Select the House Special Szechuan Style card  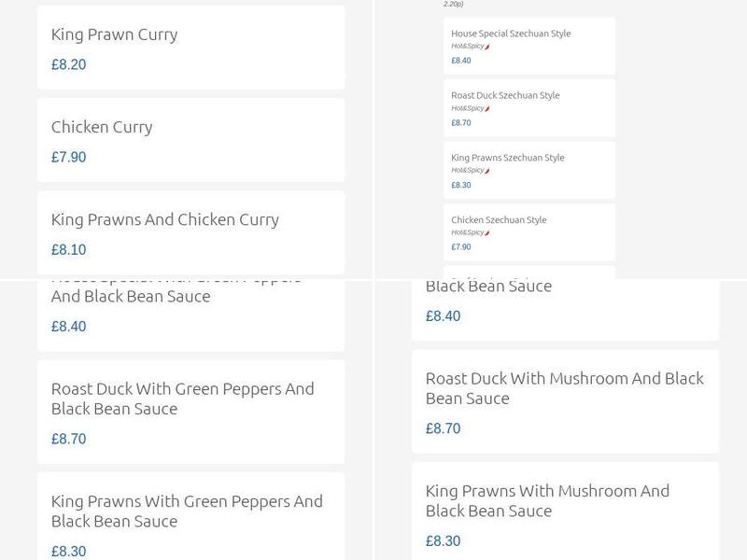(529, 45)
